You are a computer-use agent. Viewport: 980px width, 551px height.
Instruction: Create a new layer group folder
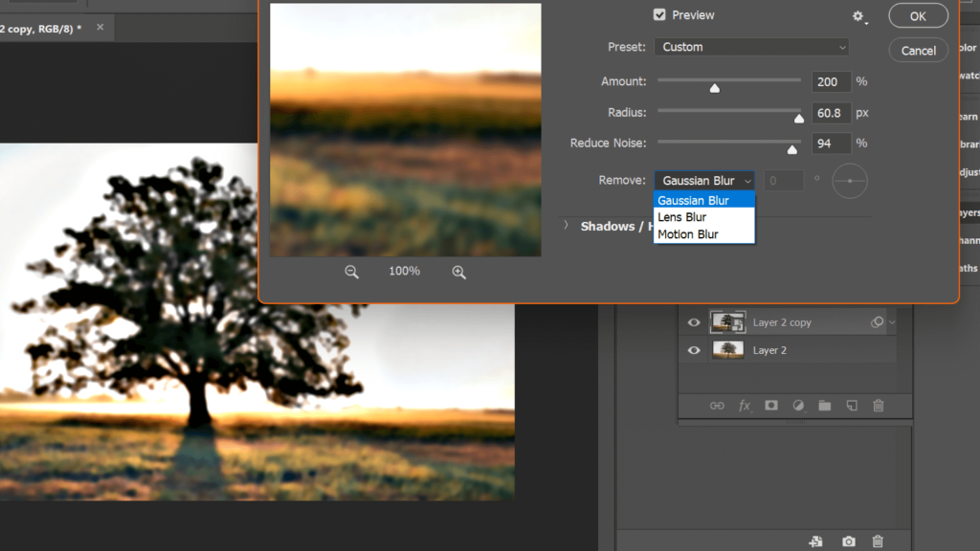825,406
